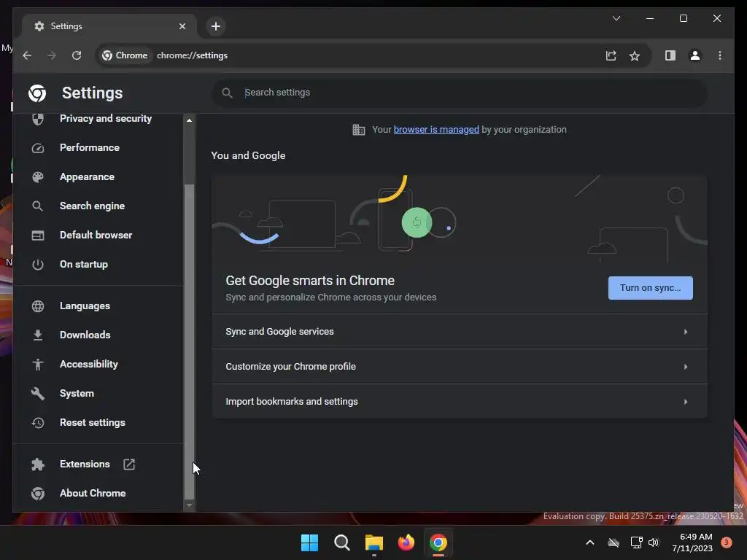Click the Downloads arrow icon
Image resolution: width=747 pixels, height=560 pixels.
pyautogui.click(x=38, y=335)
